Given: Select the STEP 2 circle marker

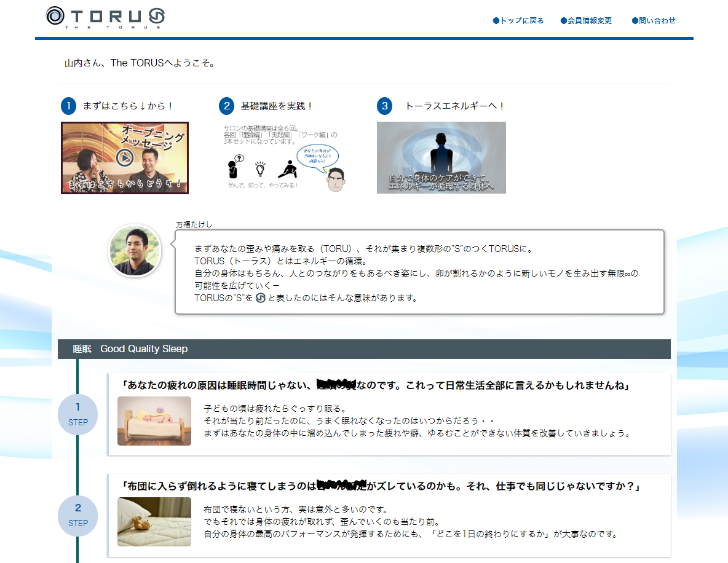Looking at the screenshot, I should tap(77, 515).
